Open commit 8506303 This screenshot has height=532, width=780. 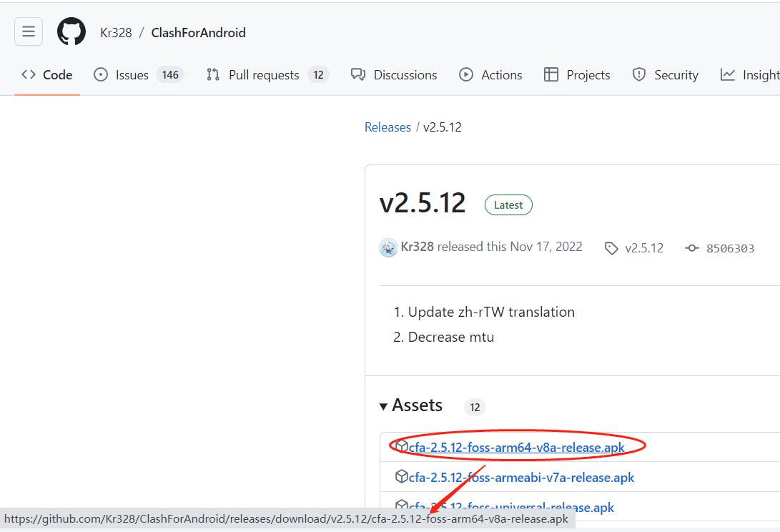(x=720, y=248)
